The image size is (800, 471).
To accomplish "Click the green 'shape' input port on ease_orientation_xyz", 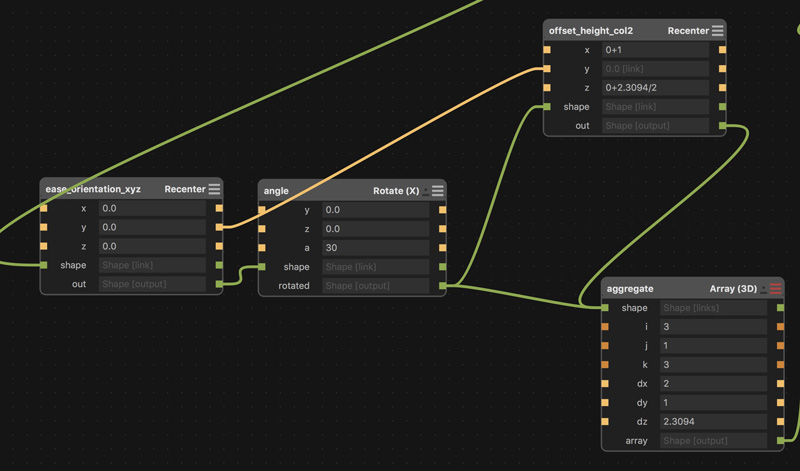I will [x=44, y=265].
